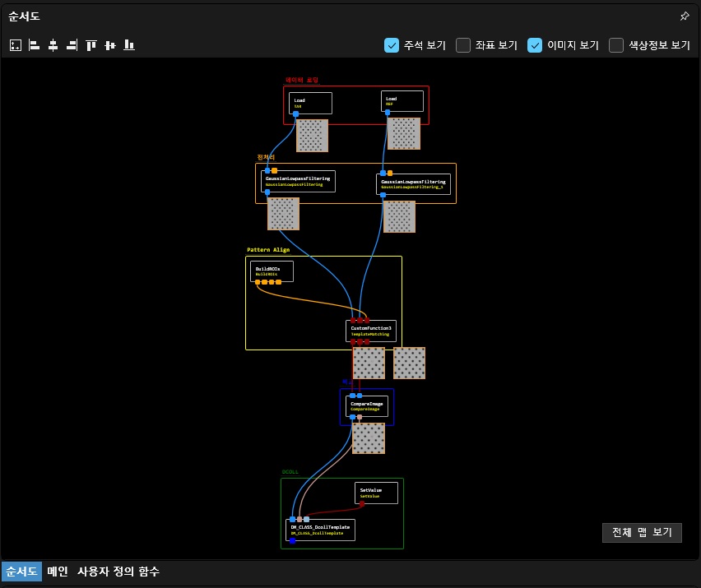Align selected nodes to top edge
This screenshot has height=588, width=701.
[x=91, y=45]
